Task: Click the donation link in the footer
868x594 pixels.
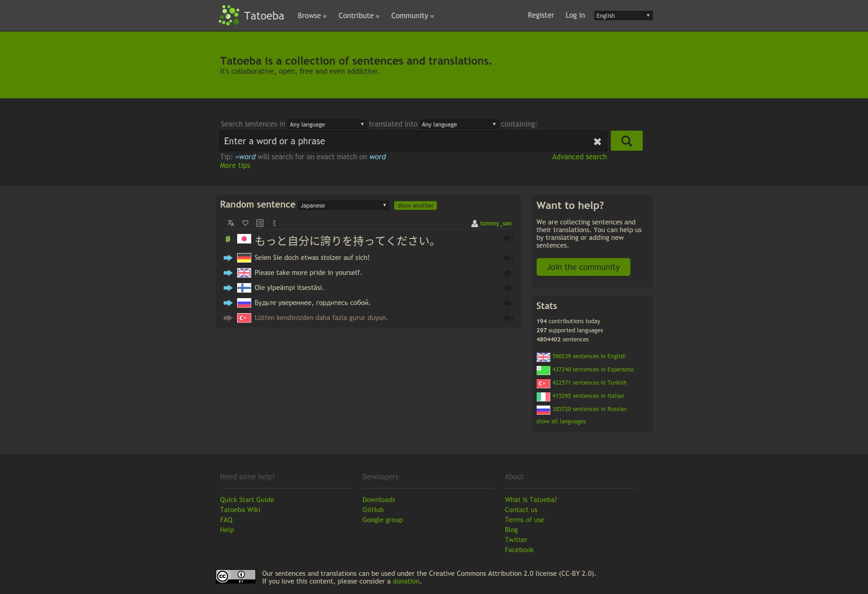Action: 406,581
